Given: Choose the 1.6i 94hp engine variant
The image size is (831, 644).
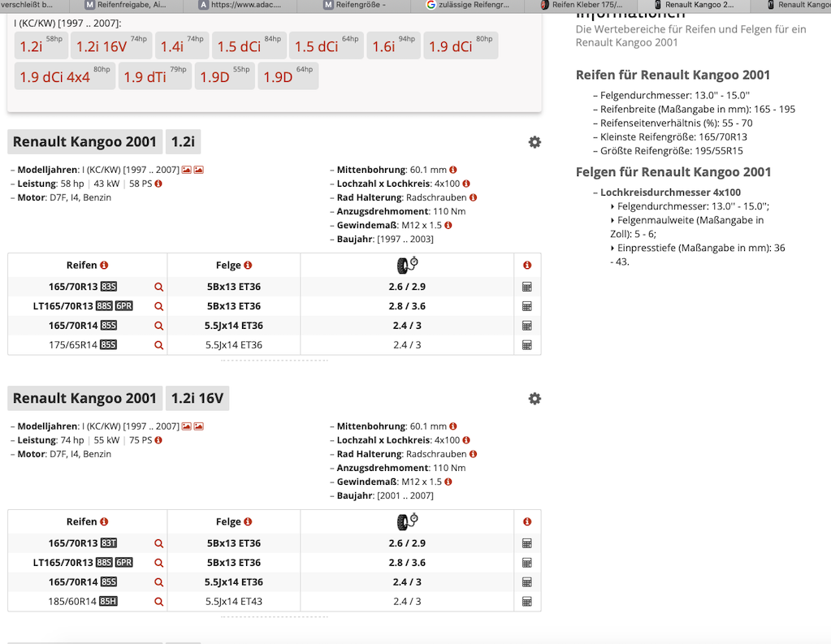Looking at the screenshot, I should 393,46.
